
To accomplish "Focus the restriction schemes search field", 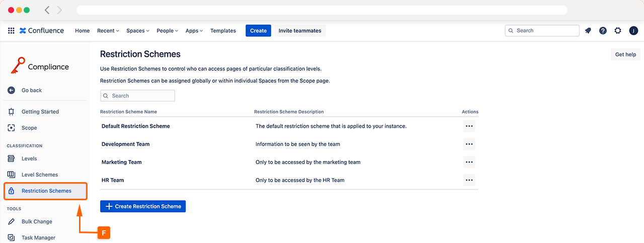I will click(141, 96).
